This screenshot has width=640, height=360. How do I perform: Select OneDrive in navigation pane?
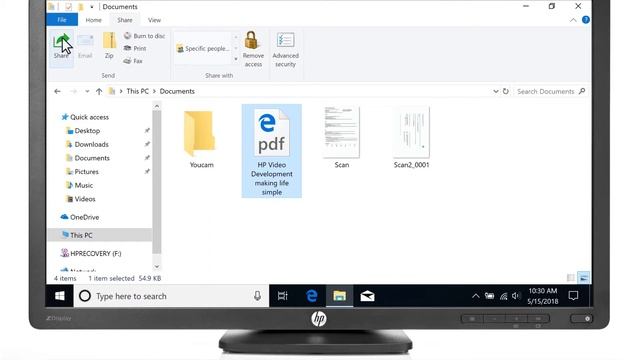(x=80, y=217)
